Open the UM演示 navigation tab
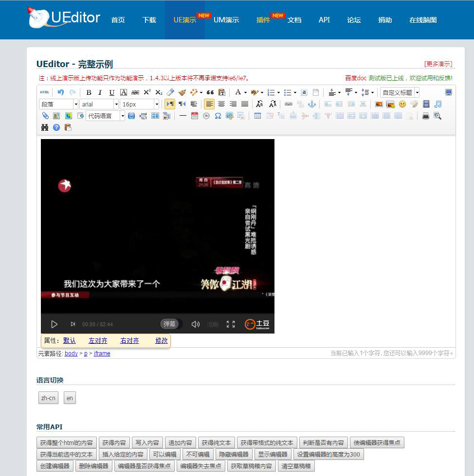Screen dimensions: 474x476 pos(226,20)
